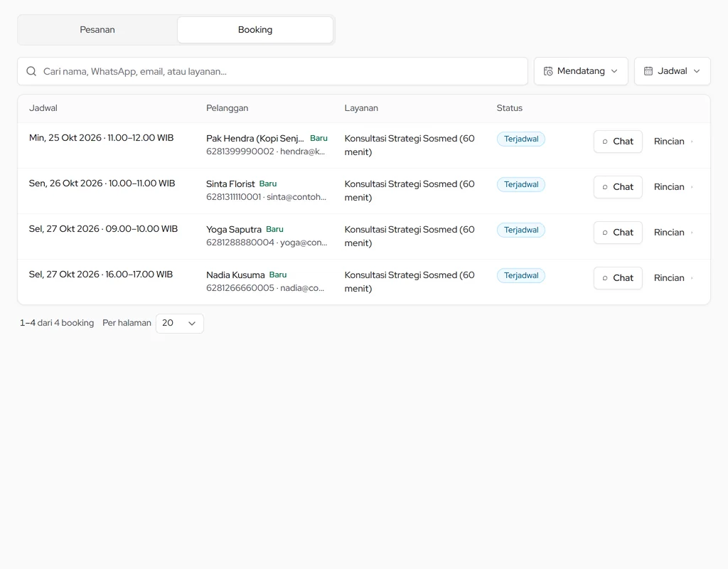Viewport: 728px width, 569px height.
Task: Click customer name Sinta Florist
Action: click(230, 184)
